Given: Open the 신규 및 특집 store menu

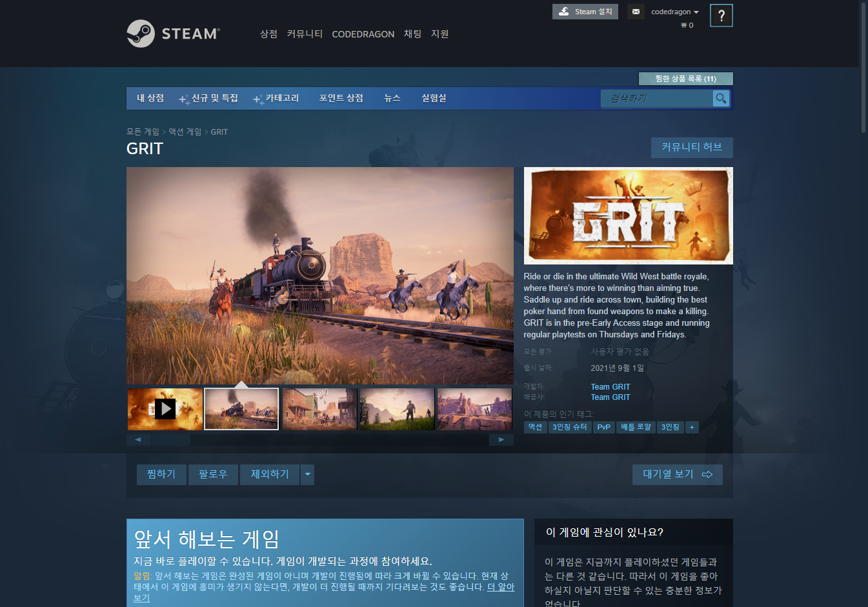Looking at the screenshot, I should pyautogui.click(x=208, y=98).
